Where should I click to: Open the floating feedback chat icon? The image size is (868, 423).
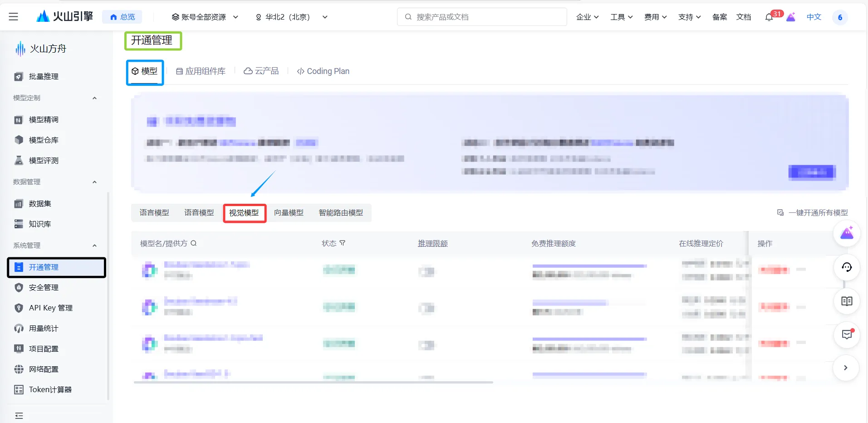click(x=846, y=335)
